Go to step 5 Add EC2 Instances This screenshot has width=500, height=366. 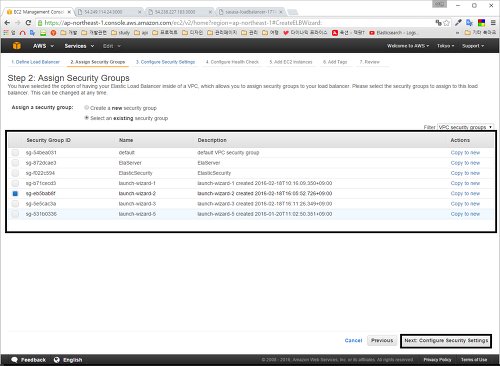pos(291,62)
